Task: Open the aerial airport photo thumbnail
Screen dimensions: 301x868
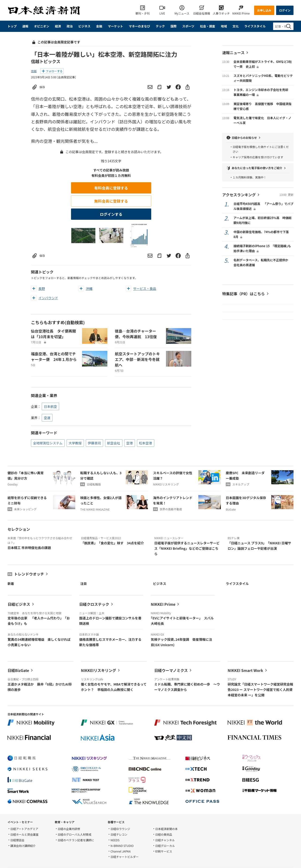Action: click(x=83, y=235)
